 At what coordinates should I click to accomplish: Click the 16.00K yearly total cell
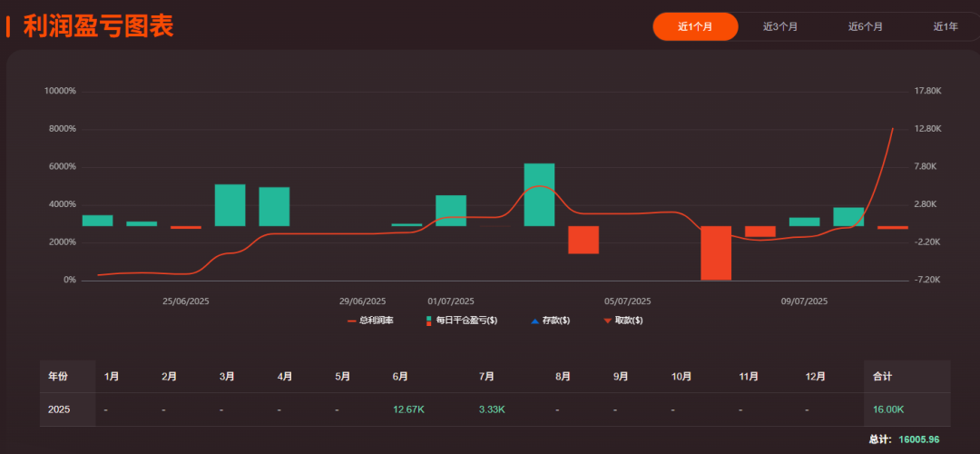click(888, 410)
